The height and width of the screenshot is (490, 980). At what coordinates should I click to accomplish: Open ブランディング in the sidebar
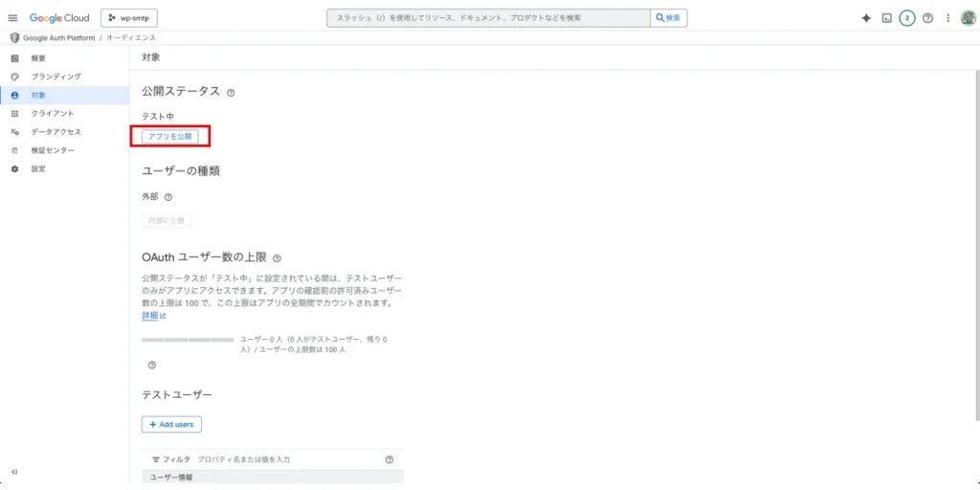tap(56, 77)
